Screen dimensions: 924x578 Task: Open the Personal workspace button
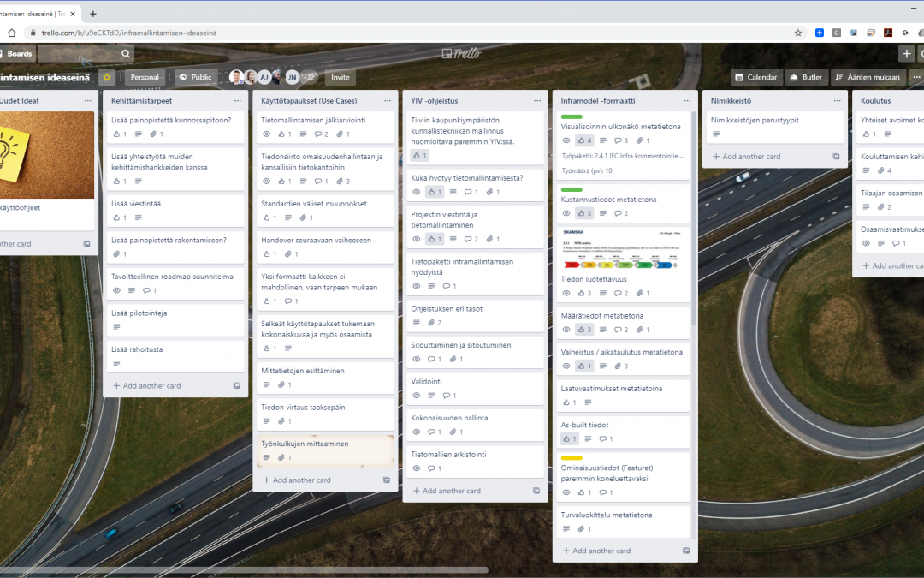[x=145, y=77]
